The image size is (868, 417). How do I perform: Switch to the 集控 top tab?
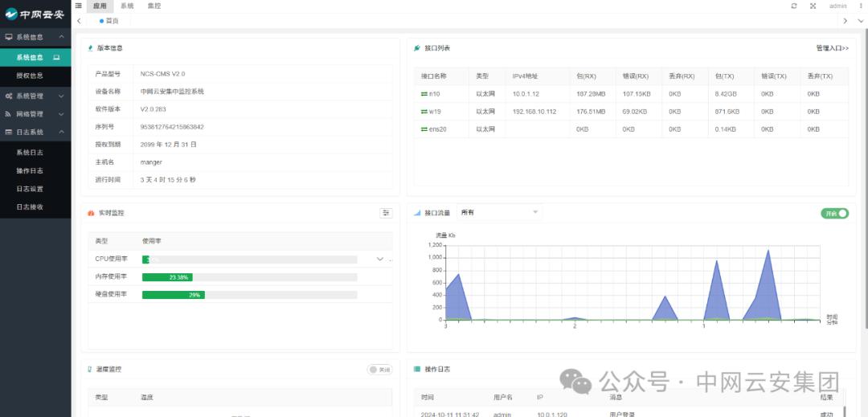pos(154,6)
